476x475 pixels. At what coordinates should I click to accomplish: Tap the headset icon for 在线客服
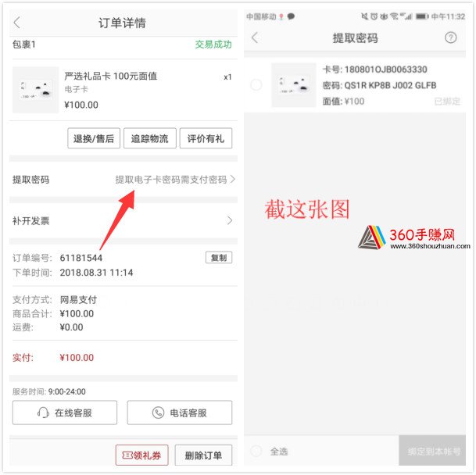click(x=43, y=412)
